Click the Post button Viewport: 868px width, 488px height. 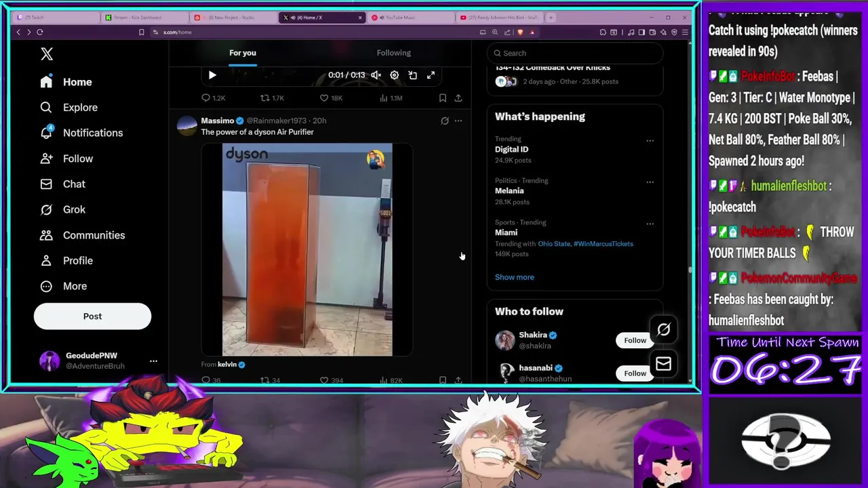coord(92,316)
